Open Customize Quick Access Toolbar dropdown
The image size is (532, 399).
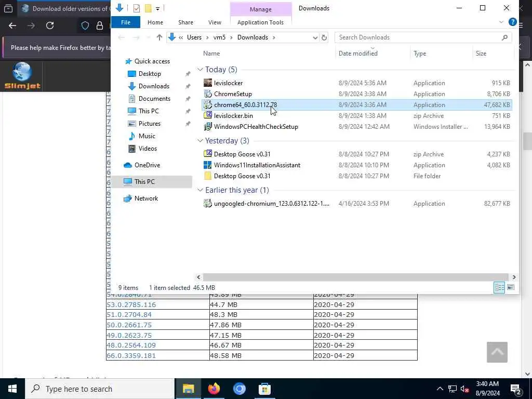pyautogui.click(x=157, y=8)
